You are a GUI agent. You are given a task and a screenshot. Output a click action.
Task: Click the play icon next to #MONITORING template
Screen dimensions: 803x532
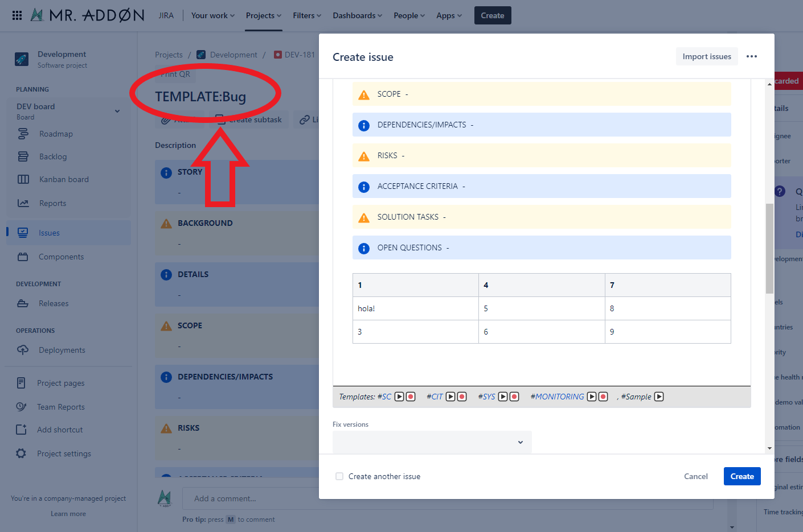click(x=592, y=397)
